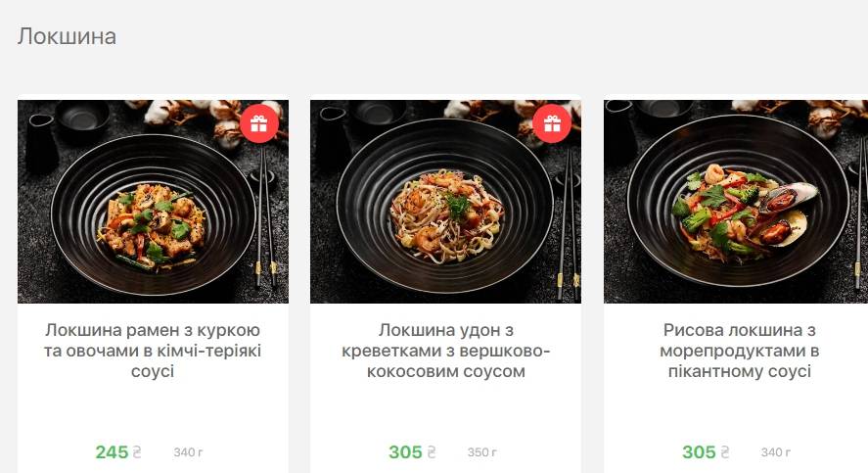Click the 340 г weight on the seafood card
The width and height of the screenshot is (868, 473).
pyautogui.click(x=776, y=452)
